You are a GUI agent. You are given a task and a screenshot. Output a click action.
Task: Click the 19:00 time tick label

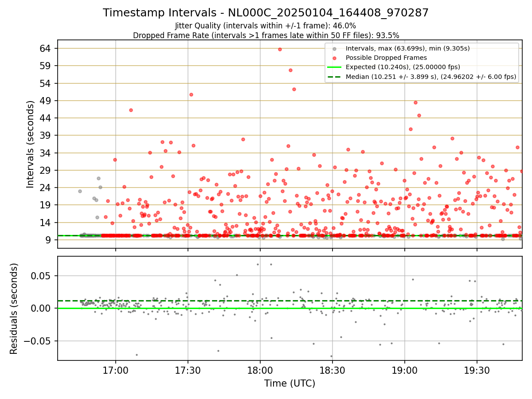pos(405,370)
